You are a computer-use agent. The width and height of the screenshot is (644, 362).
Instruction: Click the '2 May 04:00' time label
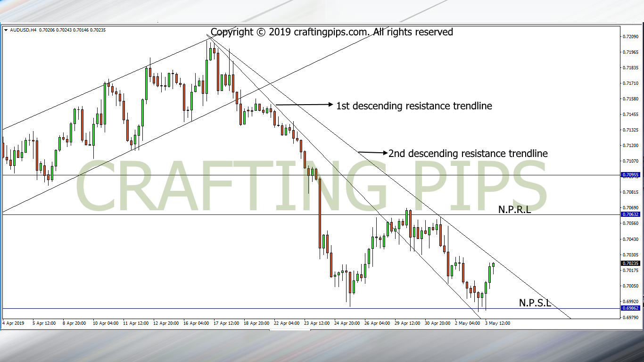coord(468,323)
